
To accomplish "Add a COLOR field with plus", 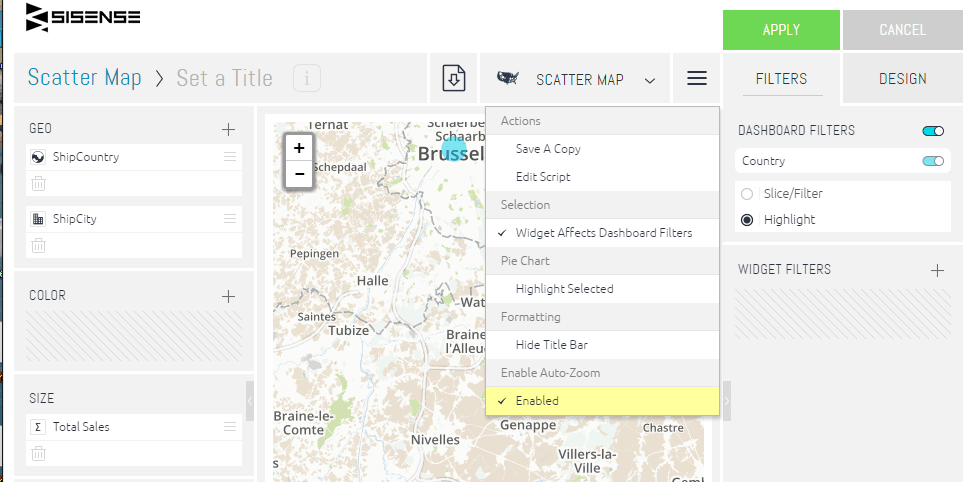I will click(x=228, y=296).
